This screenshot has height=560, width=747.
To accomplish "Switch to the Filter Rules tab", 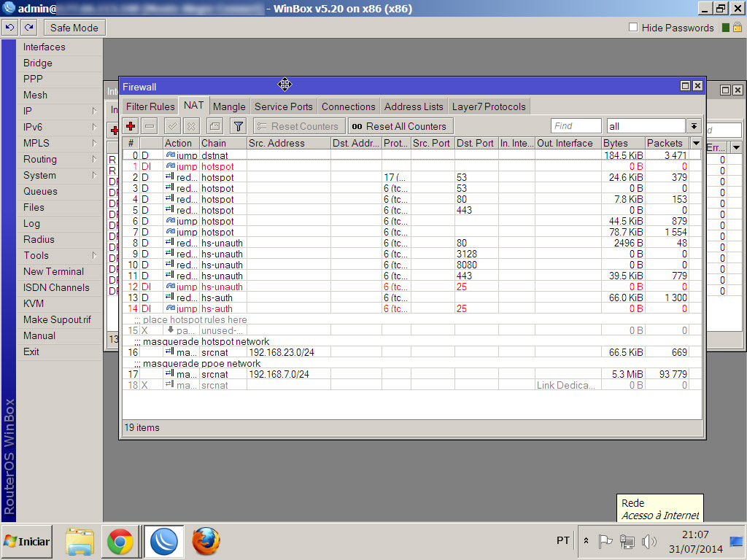I will 150,106.
